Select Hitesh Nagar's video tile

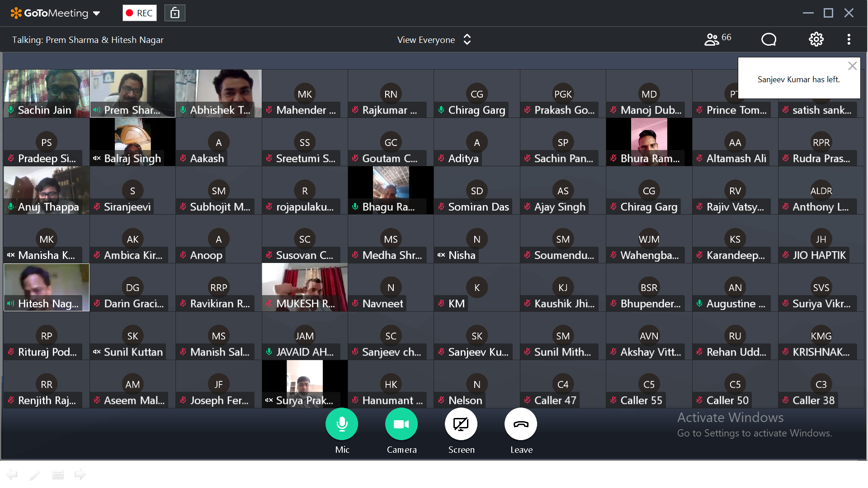[47, 287]
